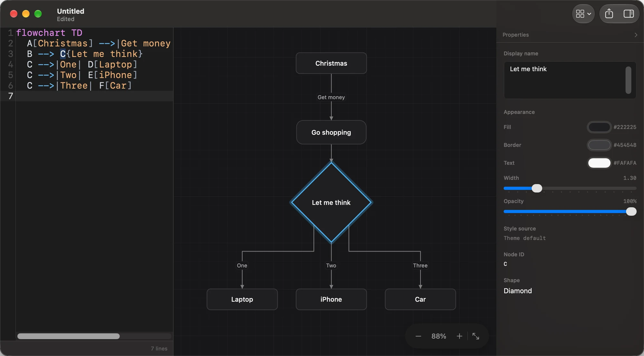Select the Christmas node in diagram

pos(331,63)
